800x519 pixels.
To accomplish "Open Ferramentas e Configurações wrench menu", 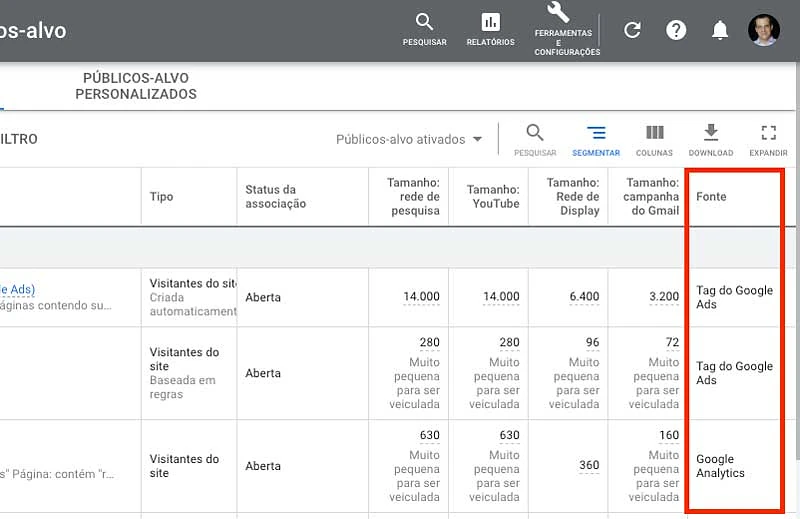I will click(x=567, y=30).
